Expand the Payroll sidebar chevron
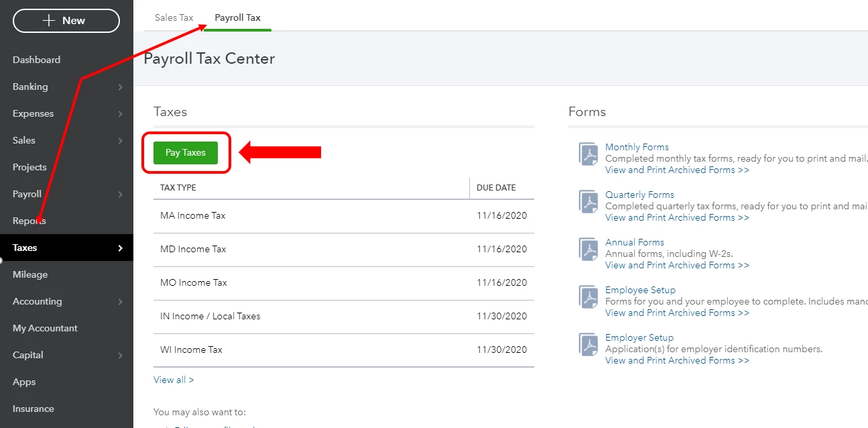 click(120, 194)
